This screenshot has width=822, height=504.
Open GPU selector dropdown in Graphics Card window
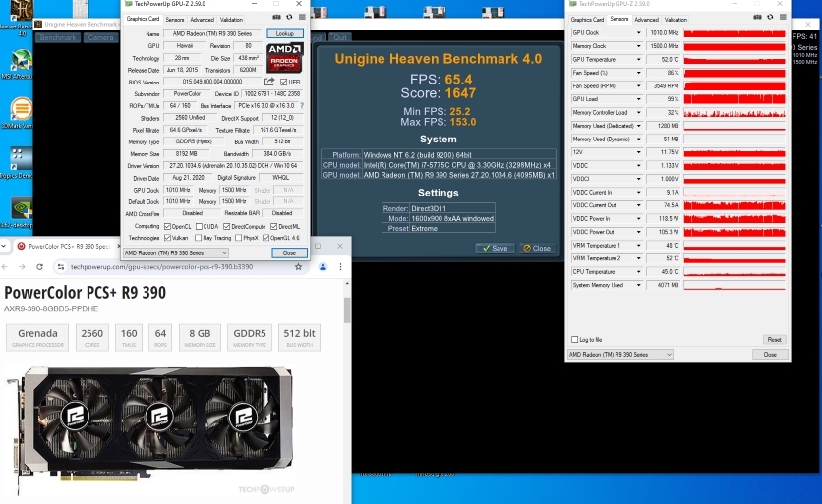click(x=176, y=253)
